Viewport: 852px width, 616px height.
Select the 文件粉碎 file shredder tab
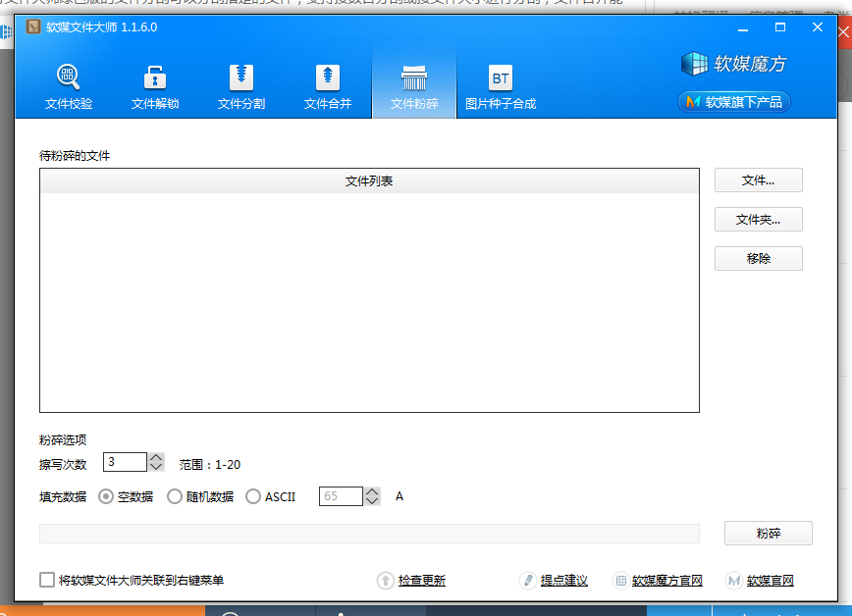(x=414, y=86)
